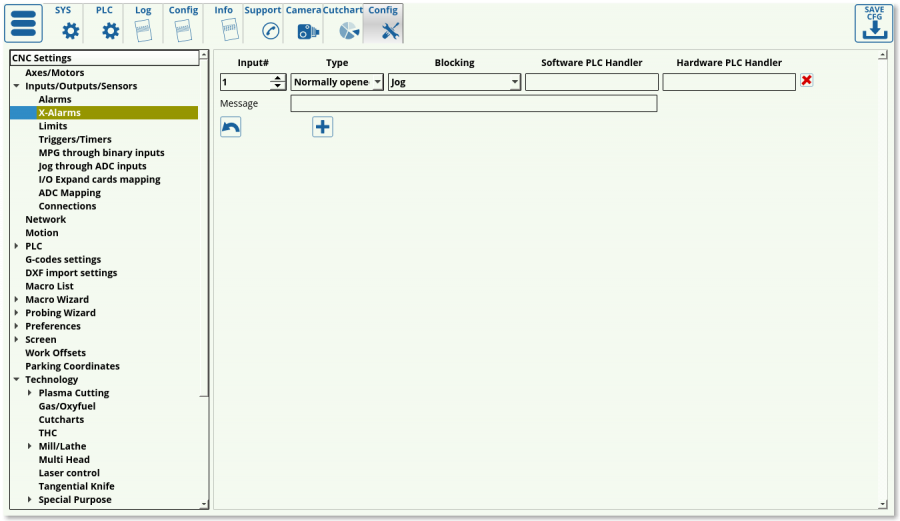
Task: Click the Input# number field
Action: click(246, 82)
